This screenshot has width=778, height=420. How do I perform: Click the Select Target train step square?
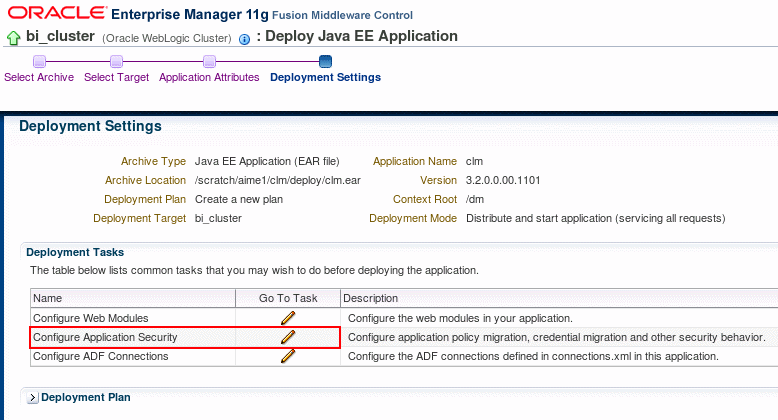coord(117,62)
